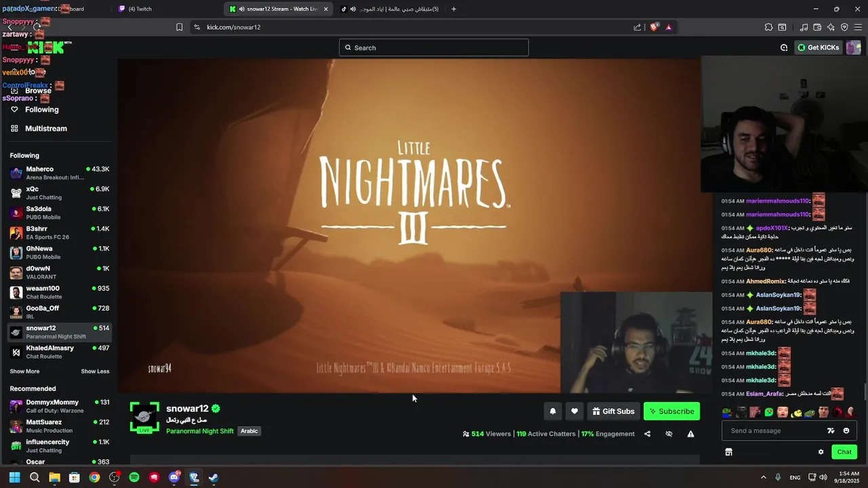Open B3shrr channel in sidebar
868x488 pixels.
pyautogui.click(x=60, y=232)
